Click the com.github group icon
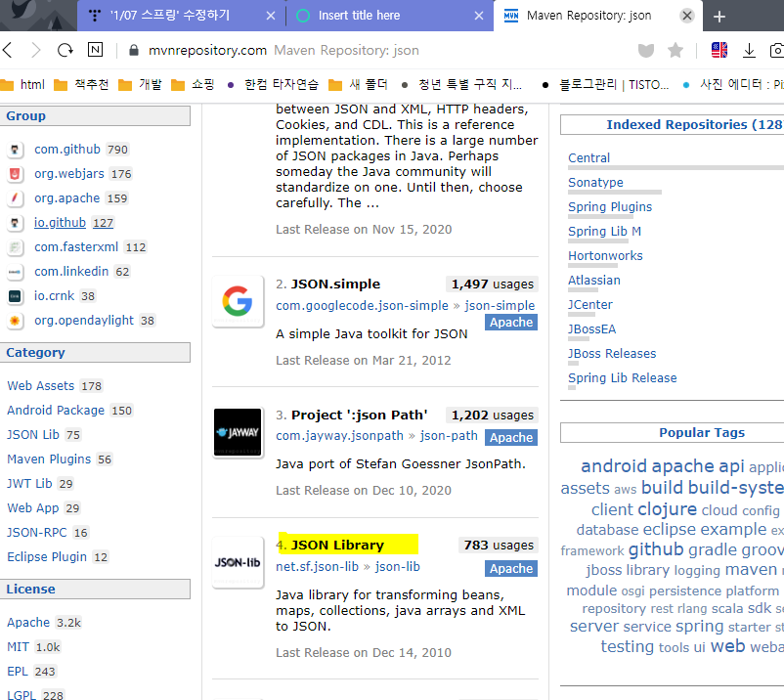This screenshot has width=784, height=700. (15, 150)
